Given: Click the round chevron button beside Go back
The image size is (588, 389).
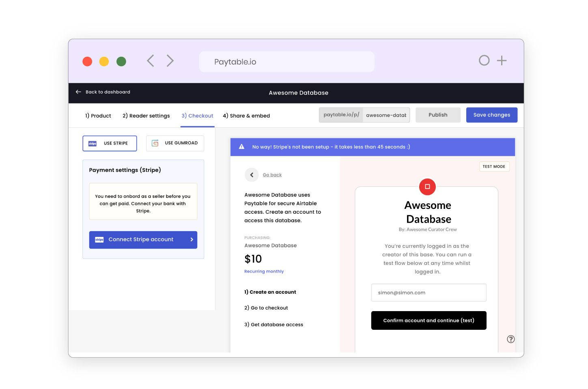Looking at the screenshot, I should [252, 175].
